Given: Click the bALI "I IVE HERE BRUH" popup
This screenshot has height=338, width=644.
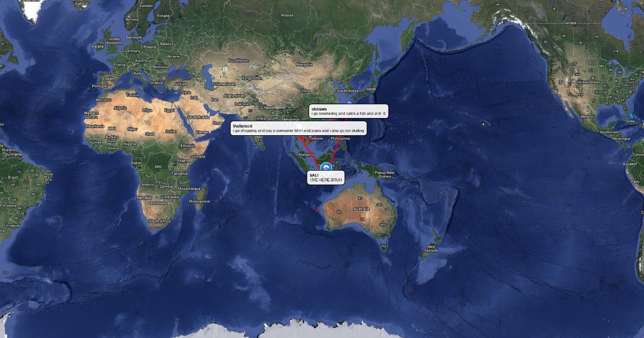Looking at the screenshot, I should (326, 178).
